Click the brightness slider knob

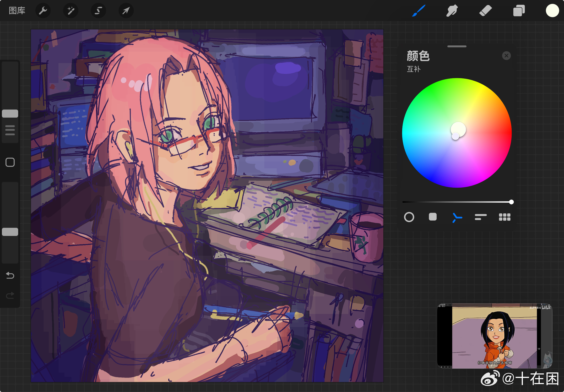(511, 202)
